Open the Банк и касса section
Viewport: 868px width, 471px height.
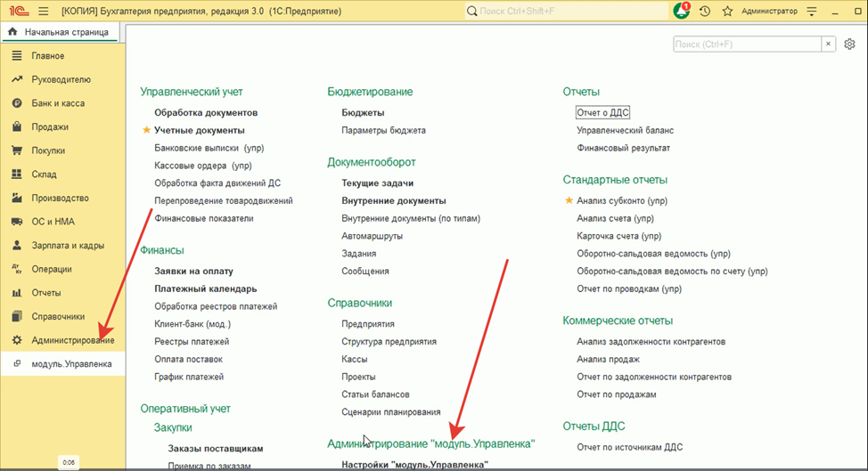(x=58, y=103)
